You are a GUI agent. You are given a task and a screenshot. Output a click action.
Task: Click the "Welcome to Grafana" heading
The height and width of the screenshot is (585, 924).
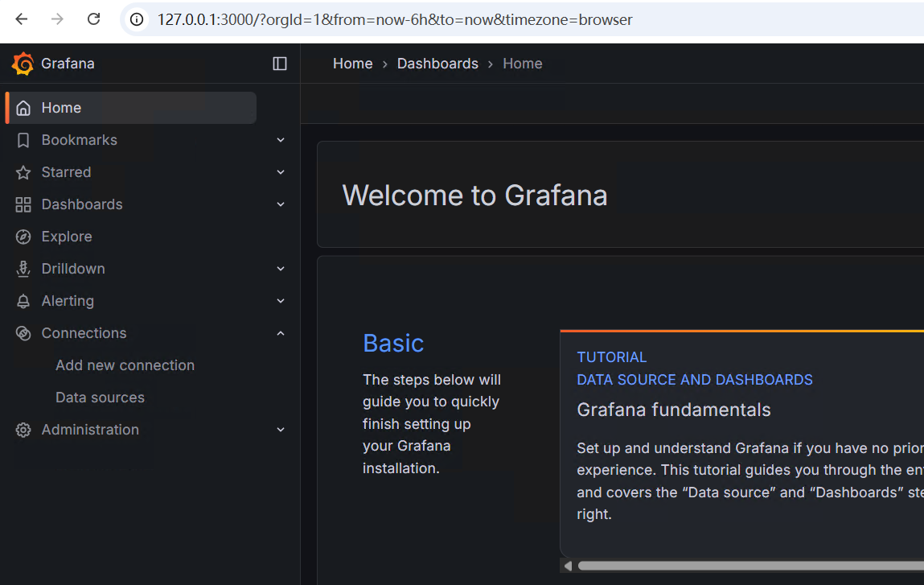point(475,196)
